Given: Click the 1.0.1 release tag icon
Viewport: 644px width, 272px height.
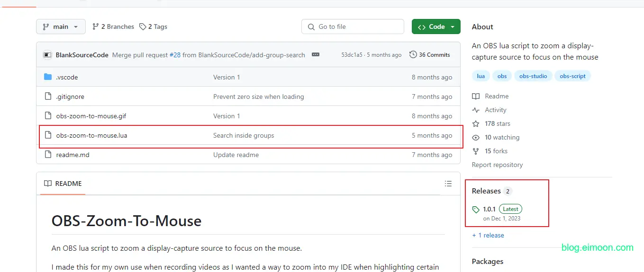Looking at the screenshot, I should pos(476,209).
